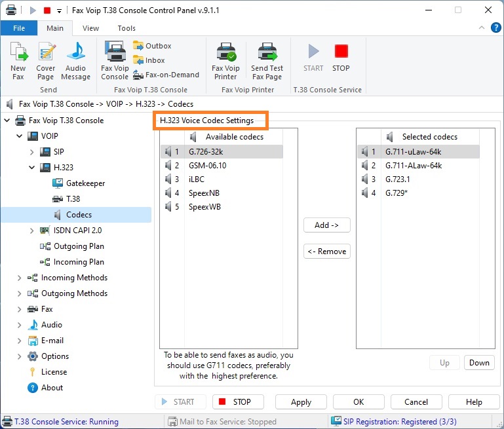Collapse the Fax Voip T.38 Console root node

pos(7,121)
